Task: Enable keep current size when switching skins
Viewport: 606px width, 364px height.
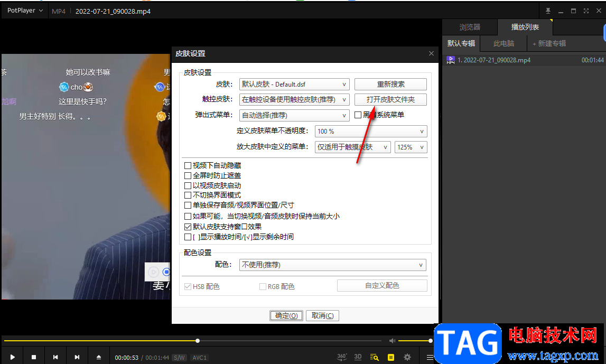Action: [x=188, y=216]
